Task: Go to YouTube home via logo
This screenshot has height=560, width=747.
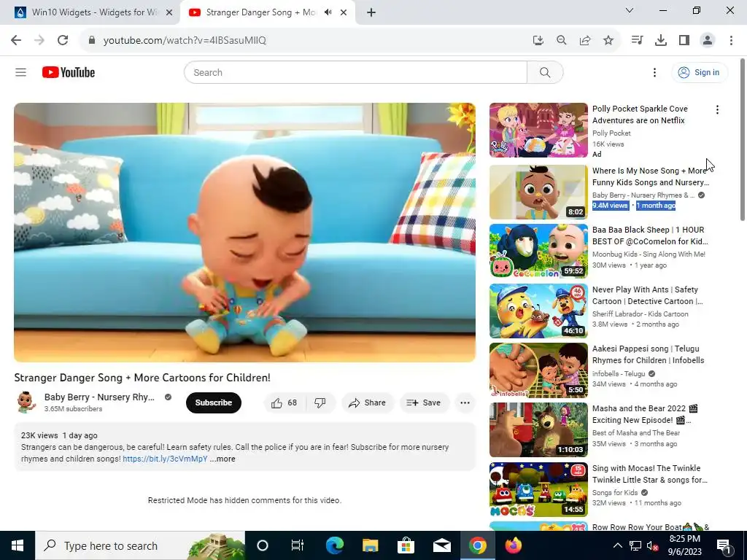Action: click(69, 72)
